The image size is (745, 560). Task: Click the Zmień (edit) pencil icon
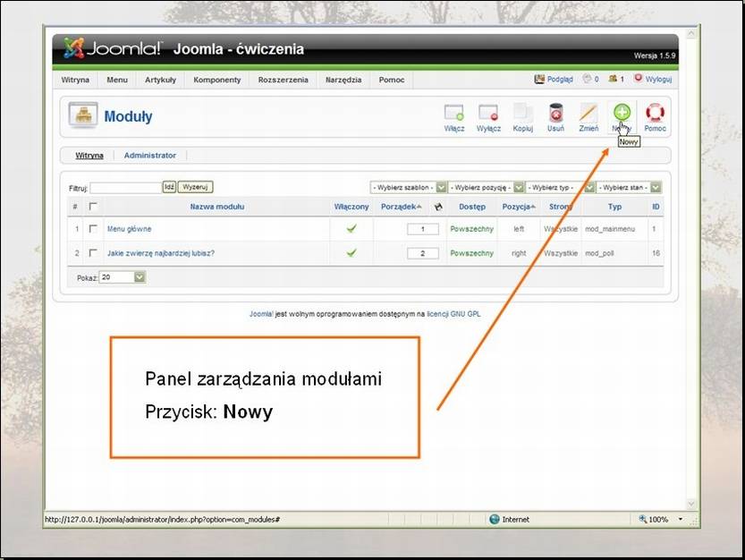[x=588, y=113]
